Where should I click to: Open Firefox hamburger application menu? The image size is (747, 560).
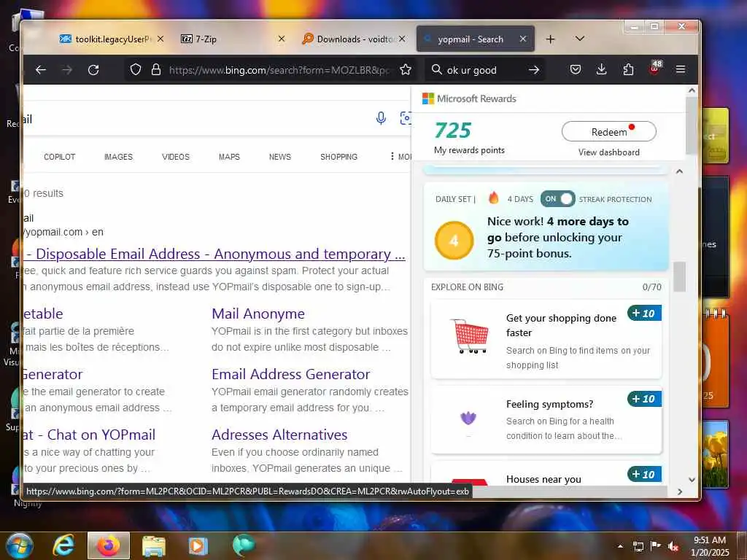(681, 69)
